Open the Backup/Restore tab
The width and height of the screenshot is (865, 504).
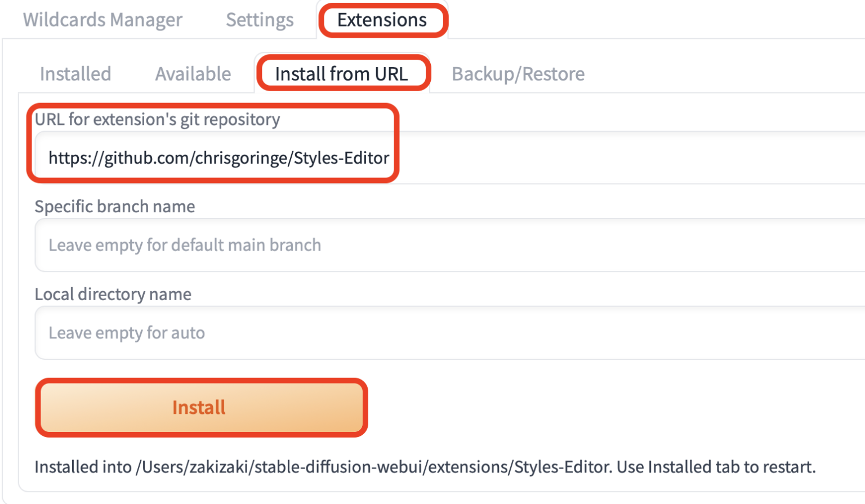[x=516, y=73]
